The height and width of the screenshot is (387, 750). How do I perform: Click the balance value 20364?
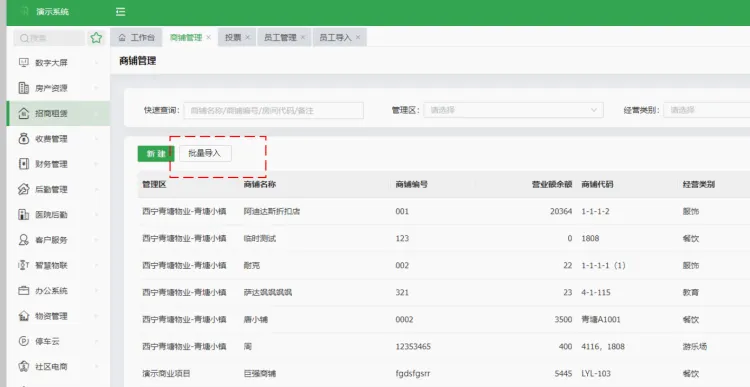pyautogui.click(x=561, y=211)
